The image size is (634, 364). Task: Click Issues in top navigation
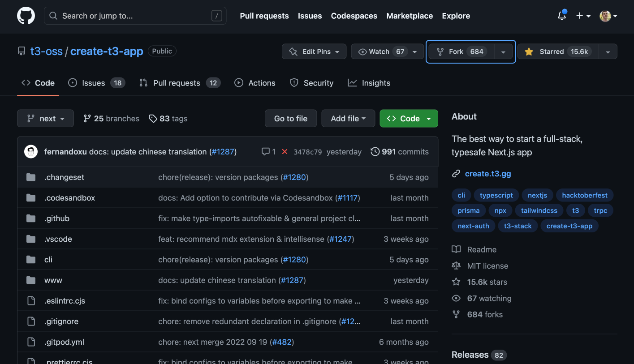click(x=310, y=16)
